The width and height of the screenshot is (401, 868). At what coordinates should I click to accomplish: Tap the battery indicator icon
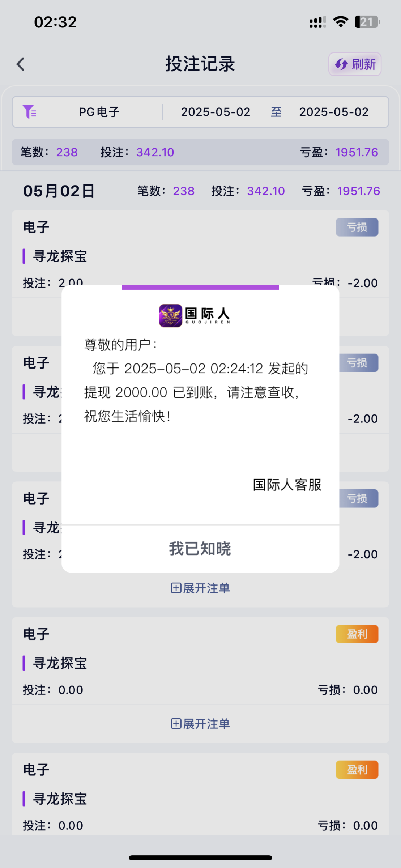(367, 22)
